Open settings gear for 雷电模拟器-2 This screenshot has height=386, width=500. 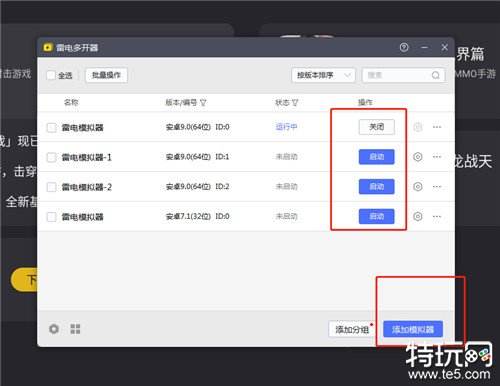click(x=418, y=186)
